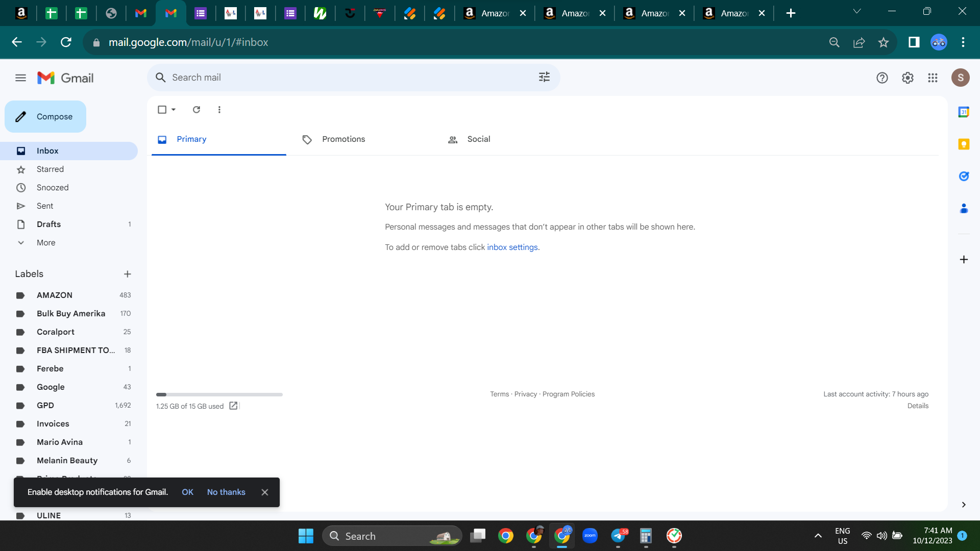Viewport: 980px width, 551px height.
Task: Go back in browser
Action: (x=17, y=42)
